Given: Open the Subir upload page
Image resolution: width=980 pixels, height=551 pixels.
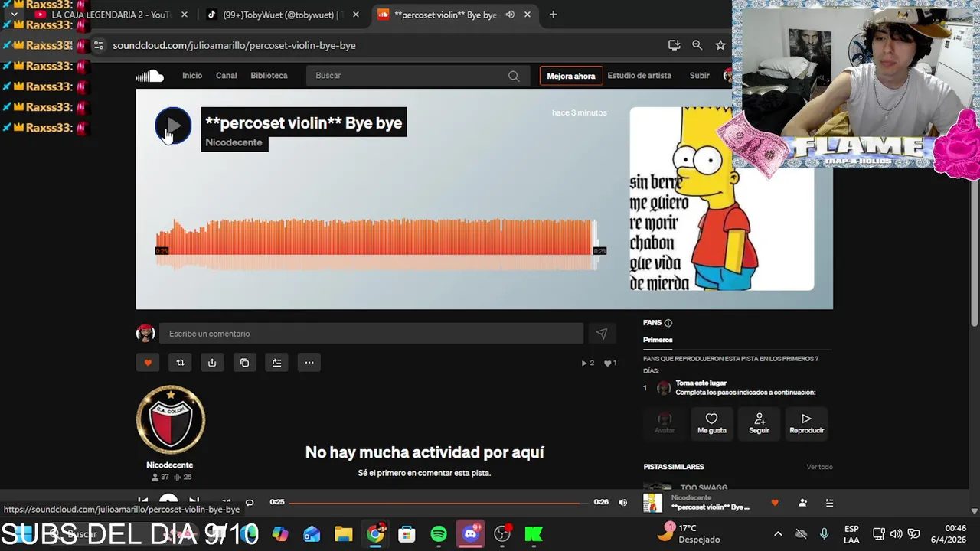Looking at the screenshot, I should pos(699,76).
